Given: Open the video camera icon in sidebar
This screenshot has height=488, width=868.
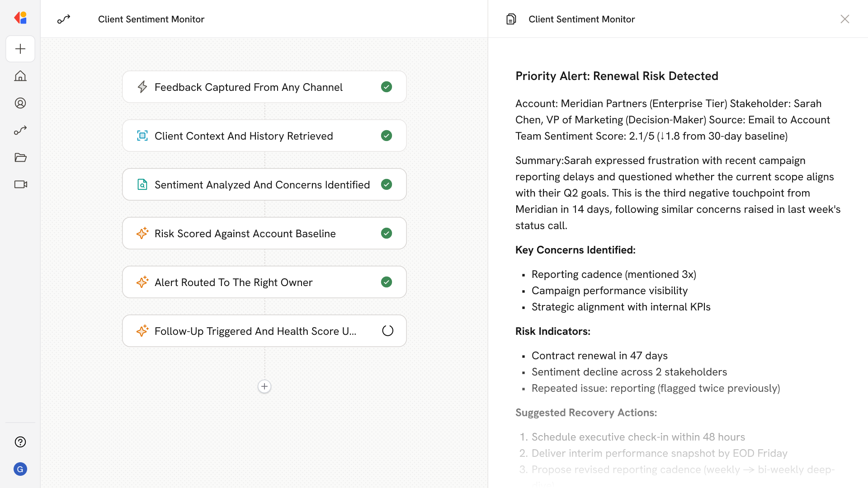Looking at the screenshot, I should (x=20, y=184).
